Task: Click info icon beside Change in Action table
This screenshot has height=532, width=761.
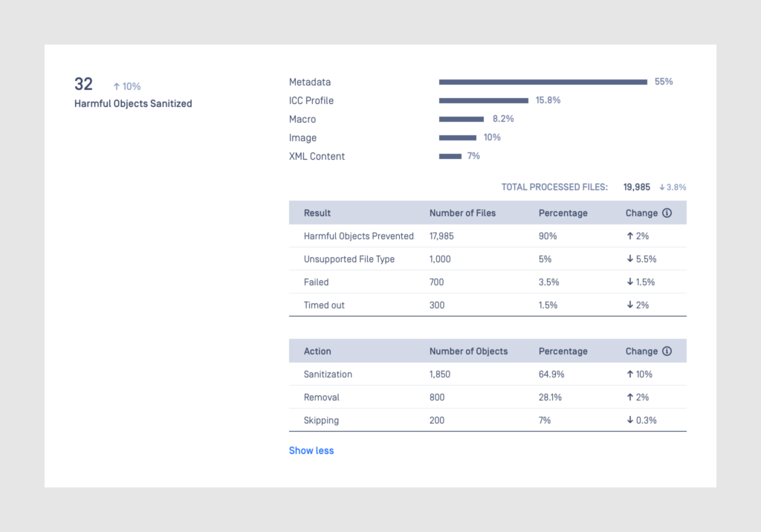Action: coord(667,351)
